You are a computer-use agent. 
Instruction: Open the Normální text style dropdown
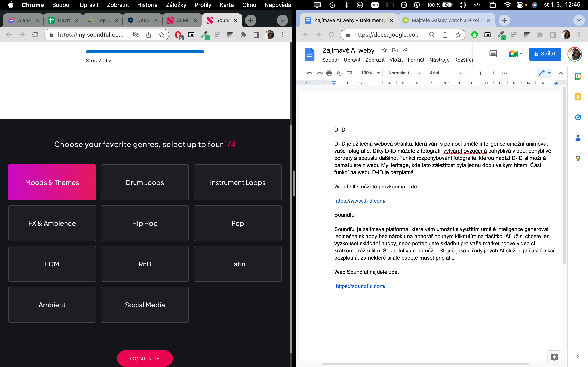click(404, 73)
